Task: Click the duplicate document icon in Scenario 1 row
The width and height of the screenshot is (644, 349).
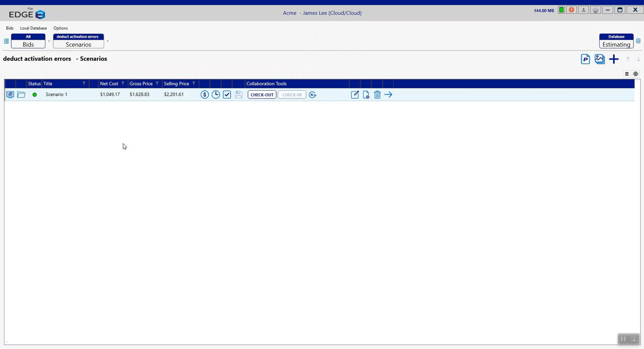Action: [366, 95]
